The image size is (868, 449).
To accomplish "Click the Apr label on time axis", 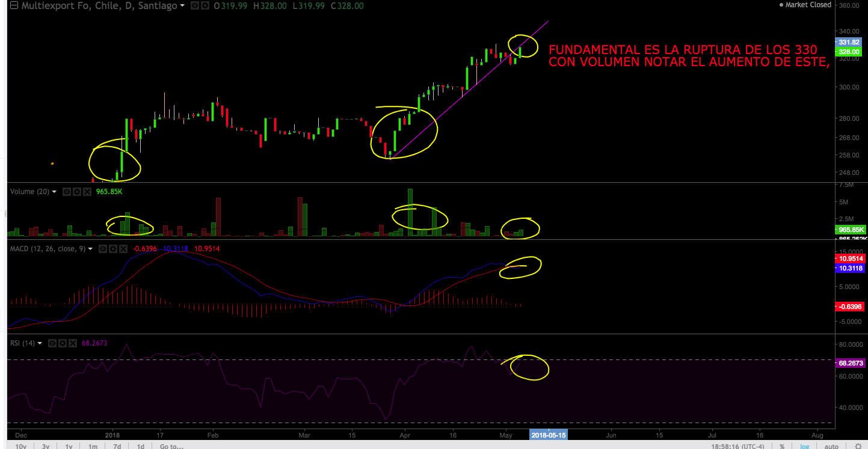I will (405, 435).
